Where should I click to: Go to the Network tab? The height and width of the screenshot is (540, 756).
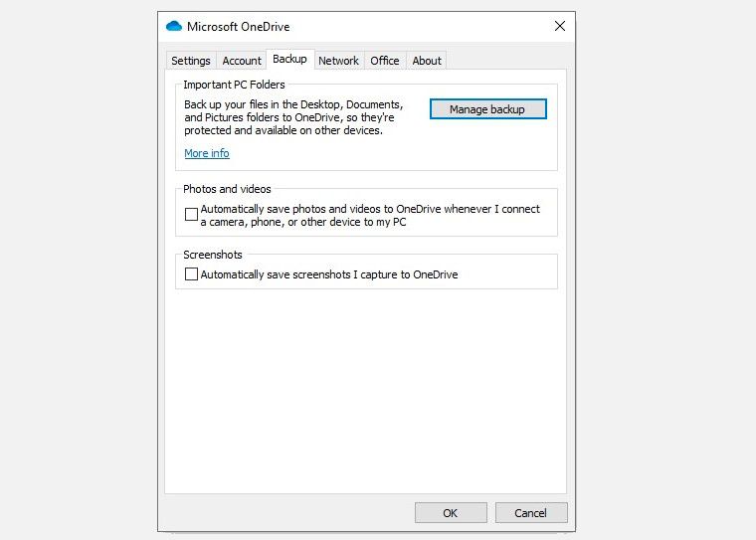pos(338,61)
